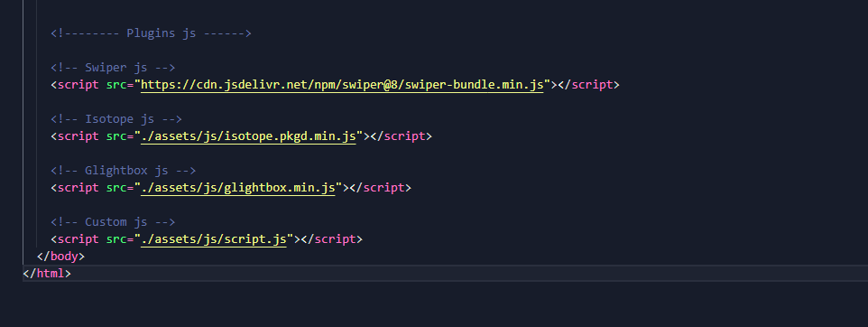Screen dimensions: 868x327
Task: Click the closing script tag after script.js
Action: (331, 239)
